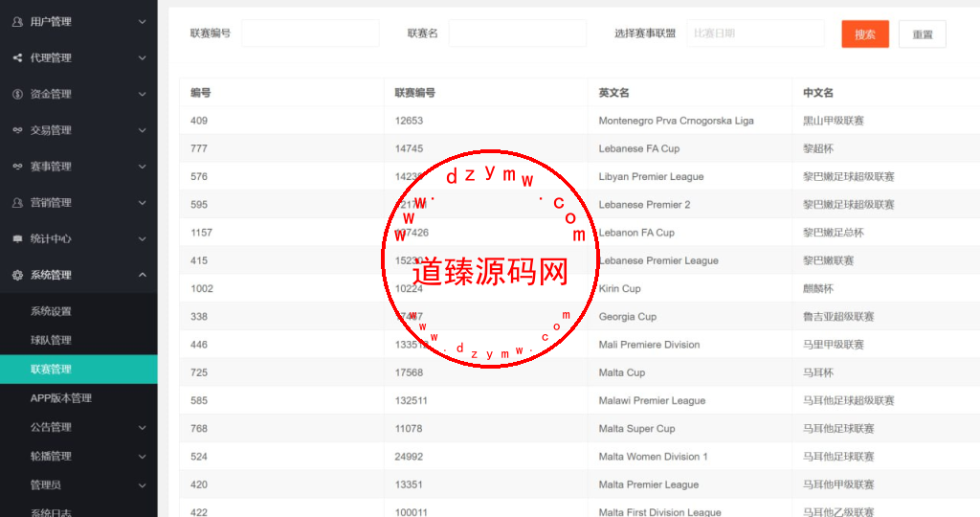The image size is (980, 517).
Task: Expand the 营销管理 chevron
Action: (143, 203)
